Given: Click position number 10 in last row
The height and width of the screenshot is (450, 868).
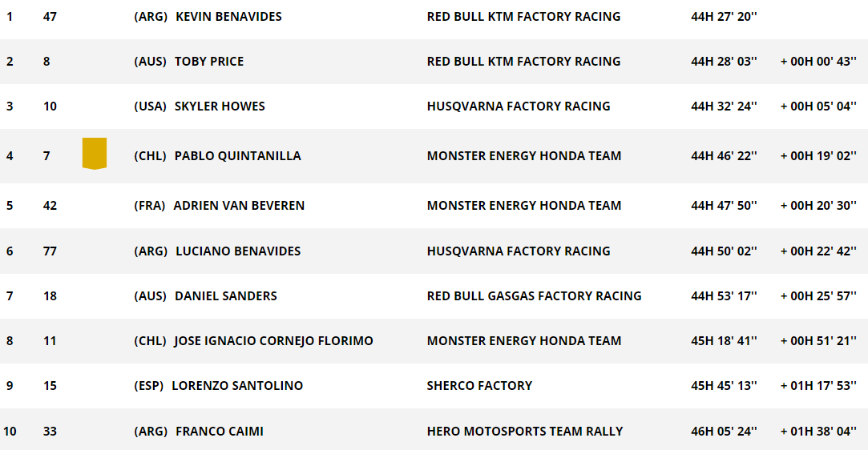Looking at the screenshot, I should [10, 432].
